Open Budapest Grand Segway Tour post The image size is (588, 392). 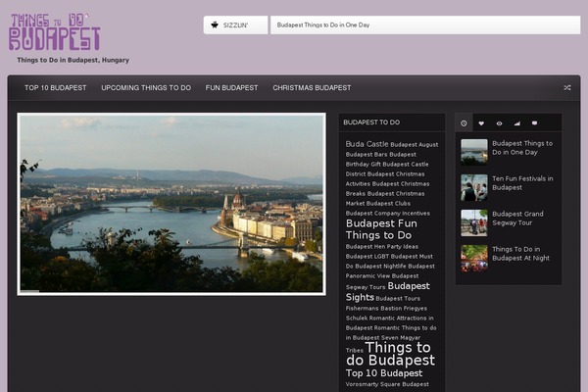click(x=517, y=219)
